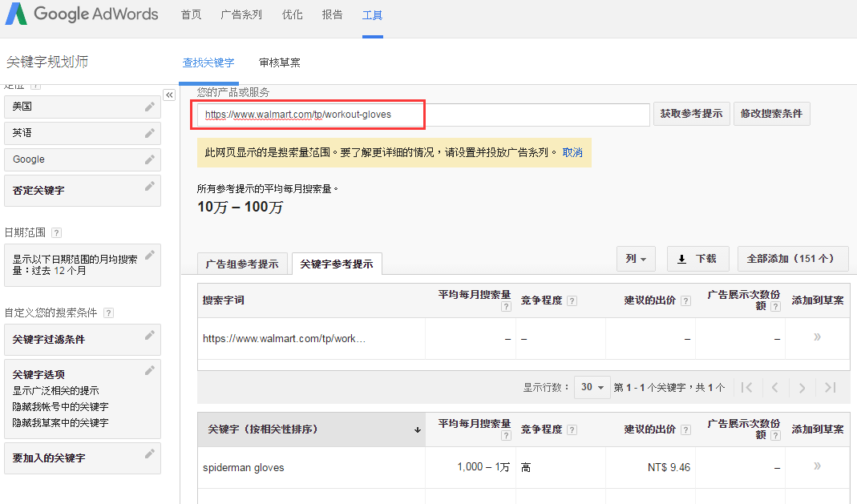Edit the Google network pencil icon
This screenshot has height=504, width=857.
click(x=149, y=159)
